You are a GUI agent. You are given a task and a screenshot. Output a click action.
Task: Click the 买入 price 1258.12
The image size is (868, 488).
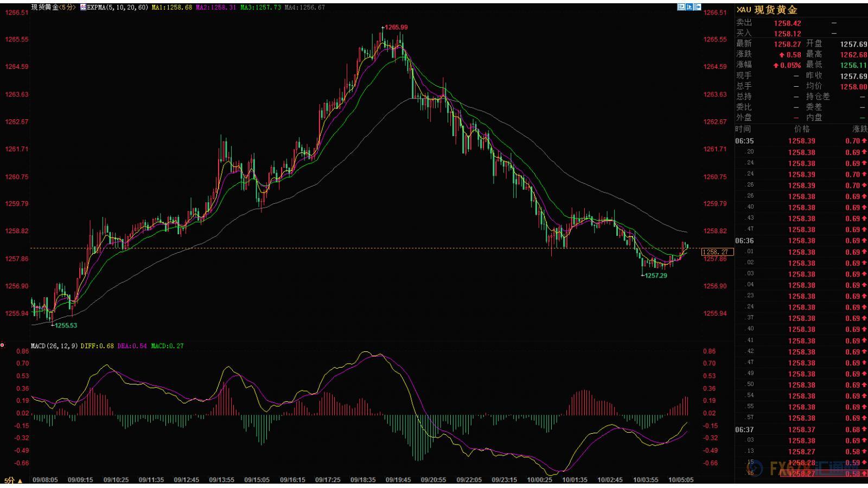[x=787, y=34]
